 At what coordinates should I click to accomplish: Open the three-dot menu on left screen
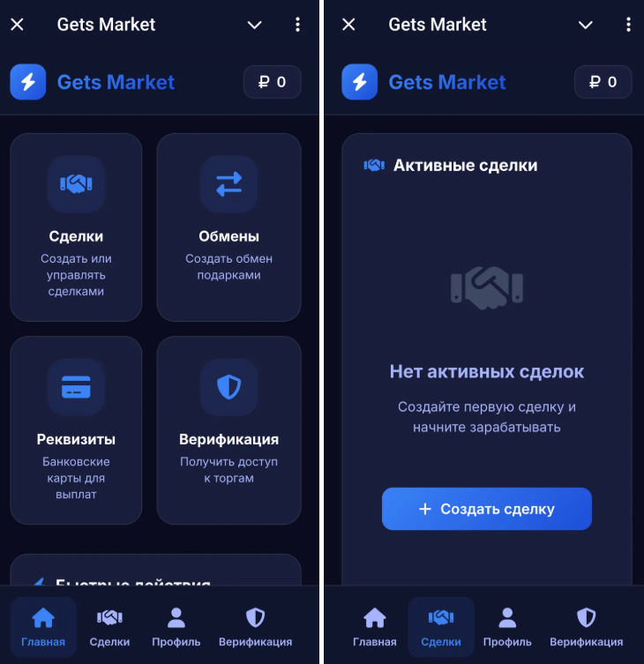click(x=297, y=25)
